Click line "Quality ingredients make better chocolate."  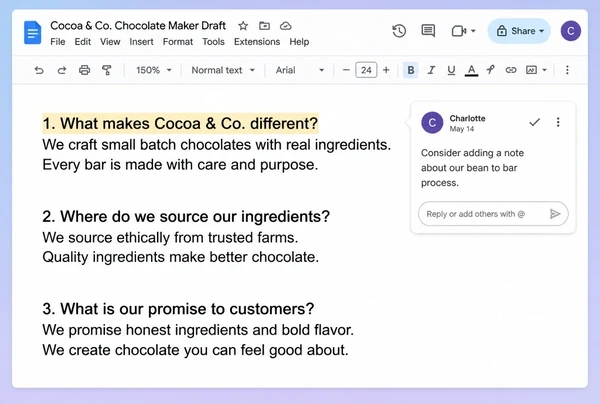181,257
